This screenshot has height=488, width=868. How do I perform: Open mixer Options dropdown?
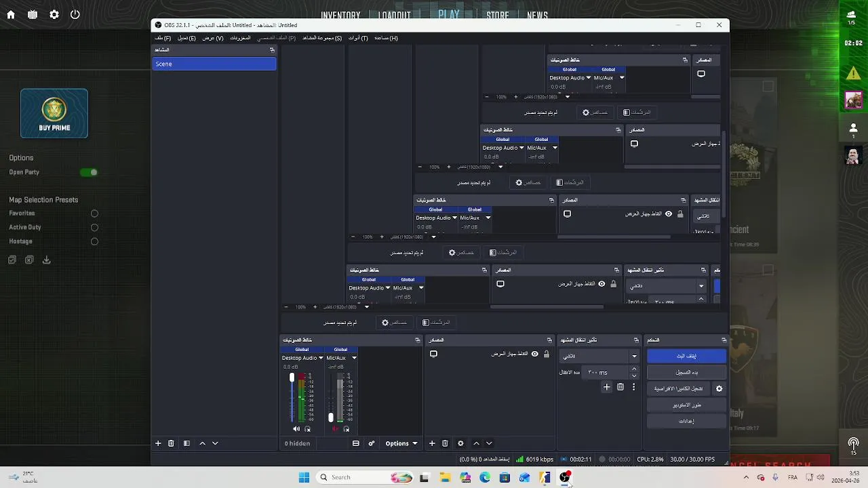[x=401, y=443]
